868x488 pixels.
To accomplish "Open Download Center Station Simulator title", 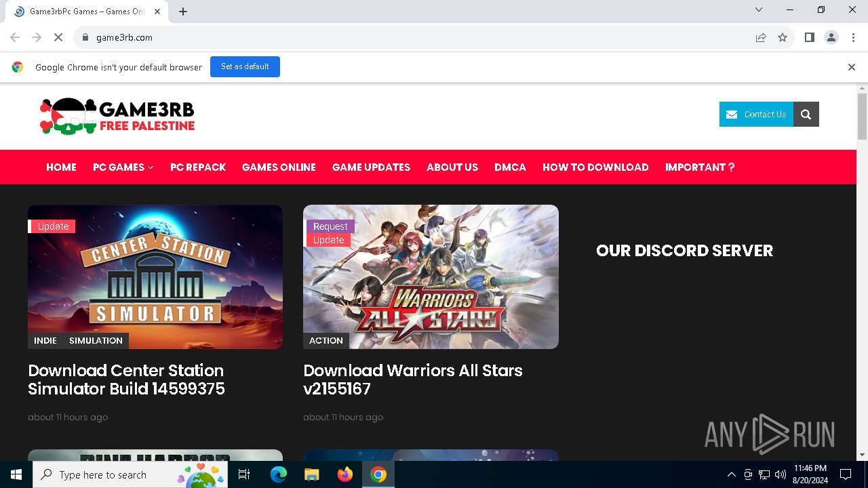I will click(126, 380).
